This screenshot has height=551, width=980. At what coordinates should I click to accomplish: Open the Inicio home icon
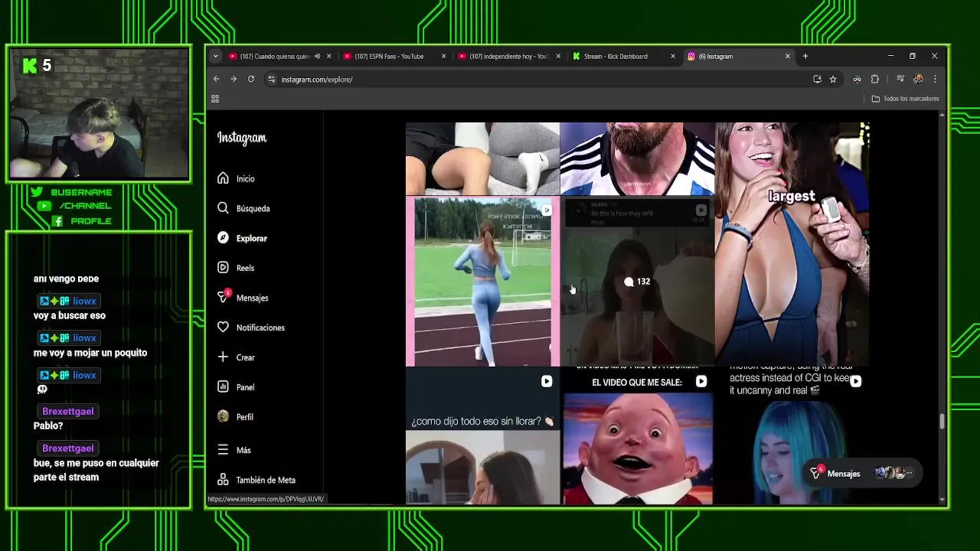click(223, 178)
